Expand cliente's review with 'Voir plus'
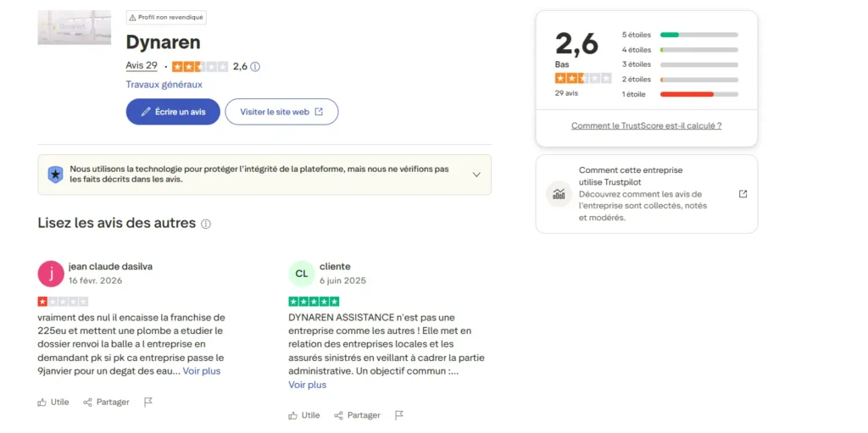868x433 pixels. tap(307, 385)
